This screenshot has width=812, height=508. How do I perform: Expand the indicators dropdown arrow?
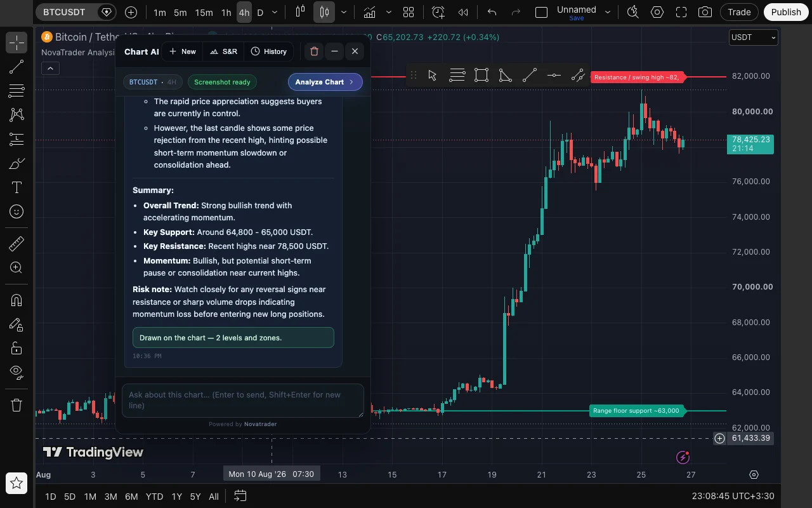pyautogui.click(x=388, y=12)
